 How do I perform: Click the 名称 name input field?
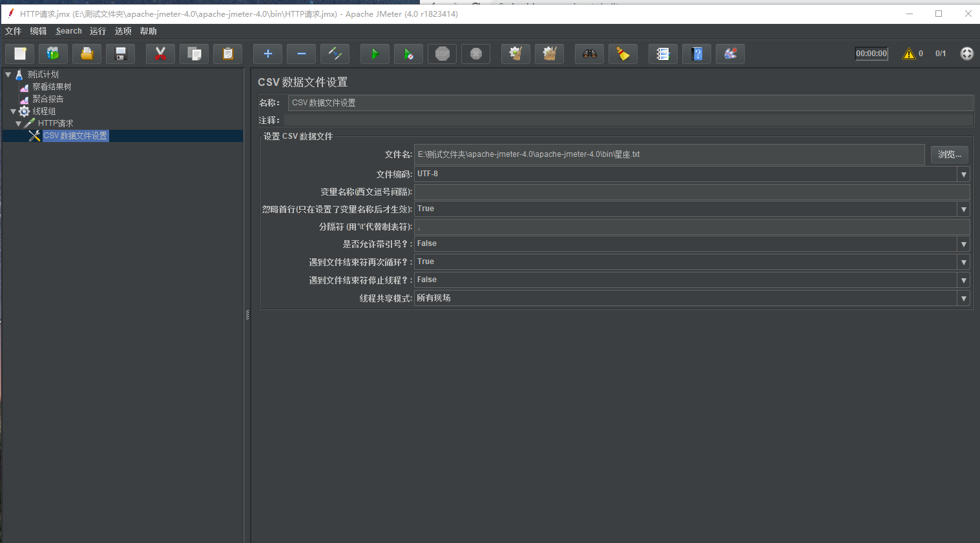point(631,103)
